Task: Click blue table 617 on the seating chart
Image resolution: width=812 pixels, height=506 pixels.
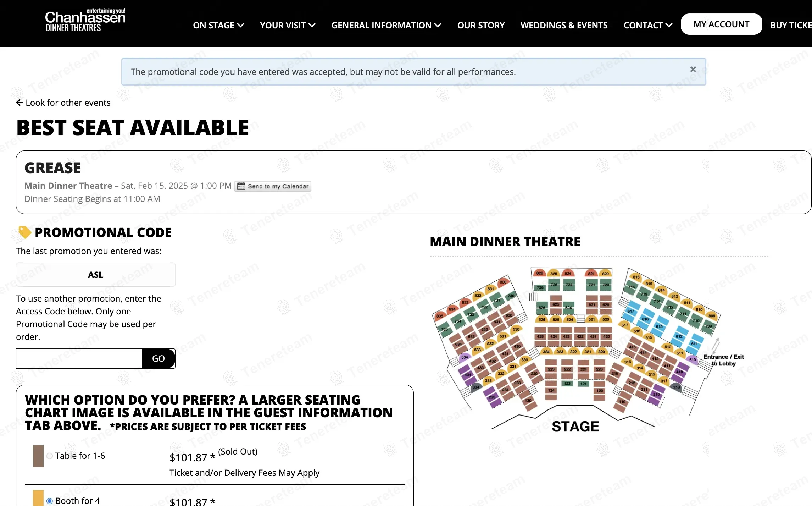Action: pyautogui.click(x=630, y=311)
